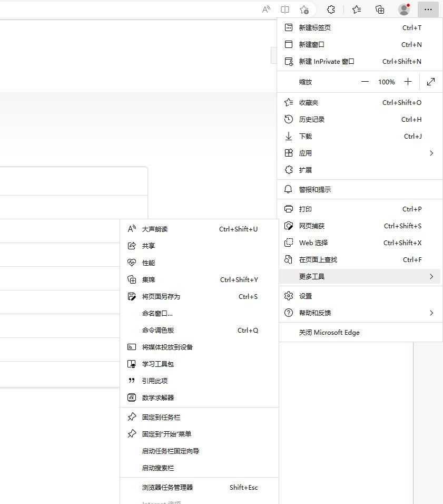Choose 命名窗口... from the submenu

199,313
